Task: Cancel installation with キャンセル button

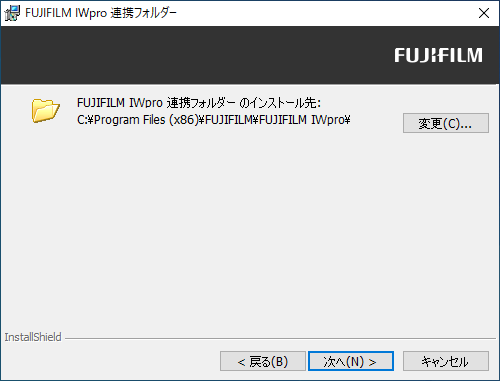Action: (x=446, y=361)
